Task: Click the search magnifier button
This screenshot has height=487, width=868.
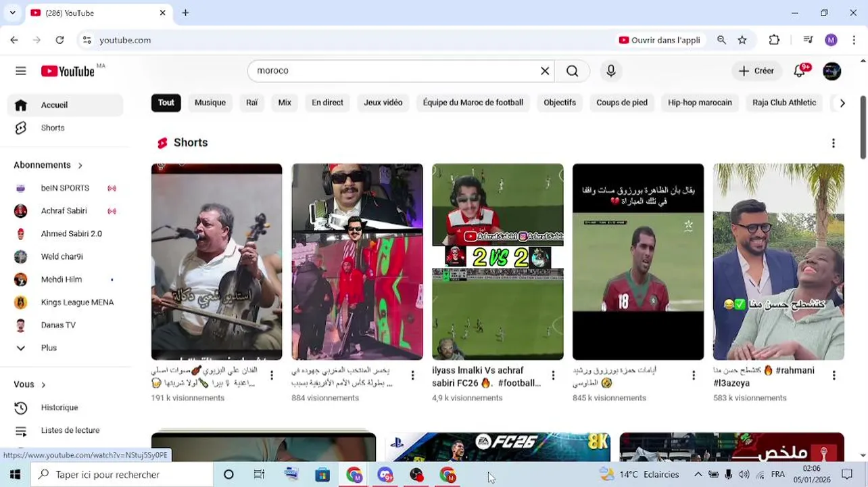Action: (x=573, y=71)
